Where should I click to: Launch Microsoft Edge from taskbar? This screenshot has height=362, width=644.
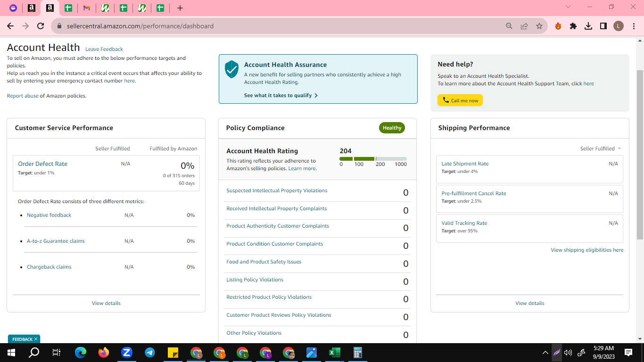point(81,353)
